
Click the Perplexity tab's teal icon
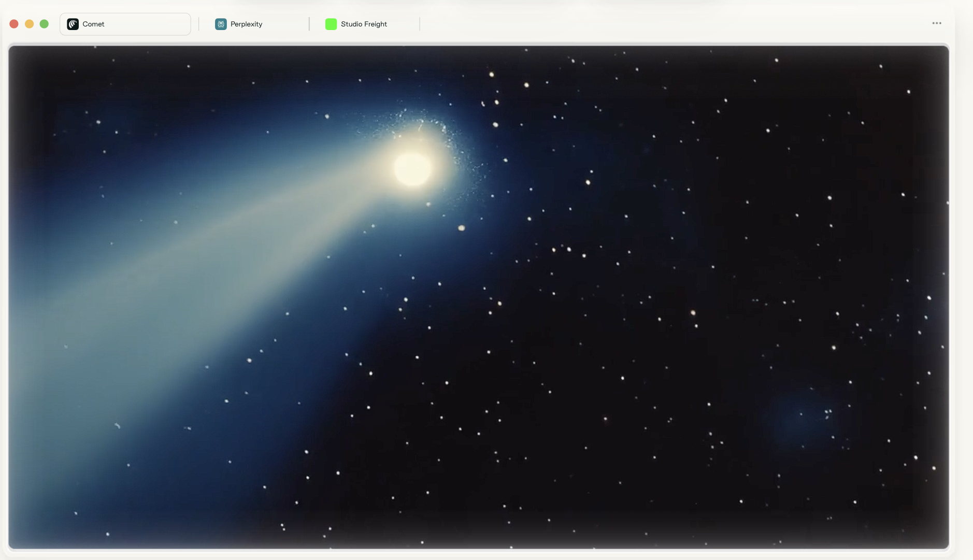221,24
